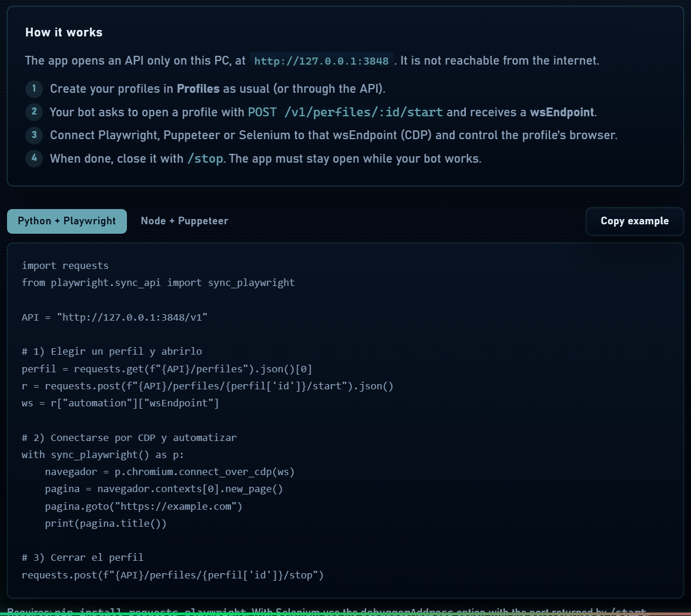Image resolution: width=691 pixels, height=616 pixels.
Task: Click the "# 1) Elegir un perfil y abrirlo" comment
Action: [x=112, y=351]
